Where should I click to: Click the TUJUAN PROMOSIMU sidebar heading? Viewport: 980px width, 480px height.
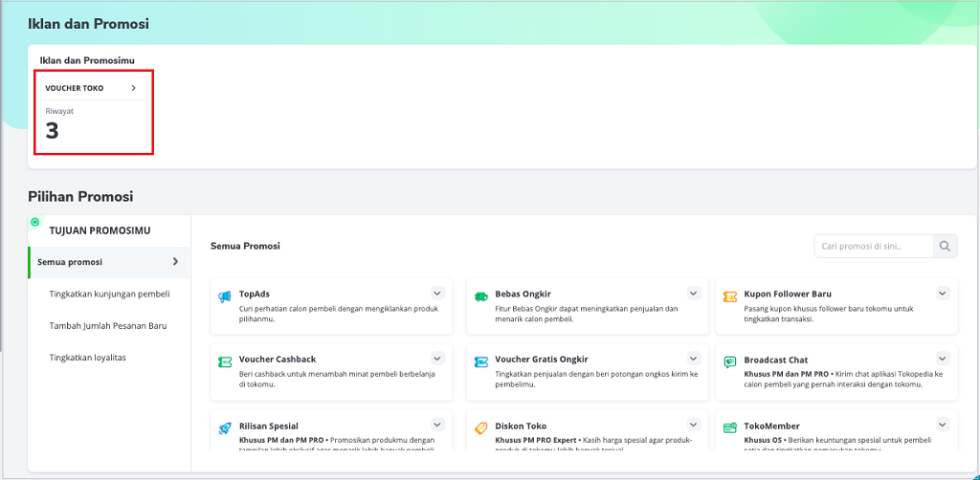tap(100, 230)
